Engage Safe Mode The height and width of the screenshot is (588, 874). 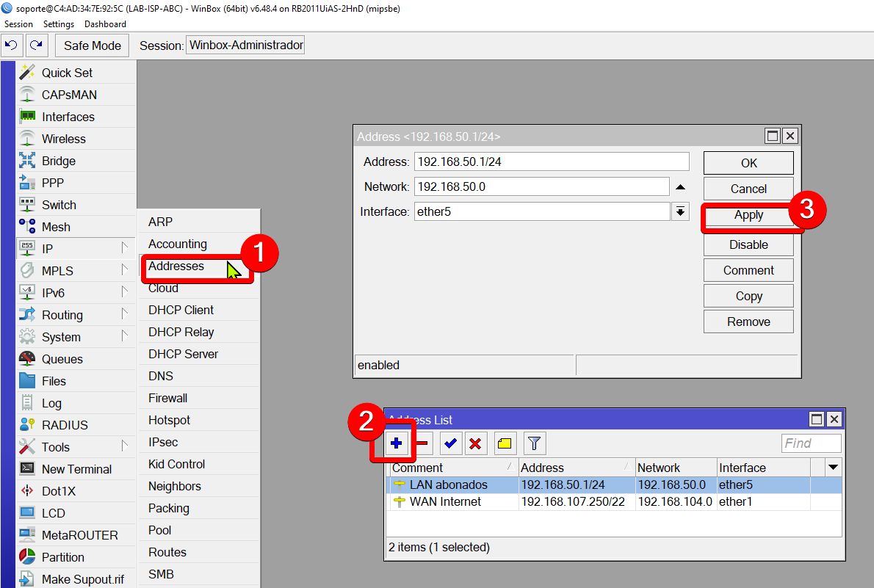91,45
